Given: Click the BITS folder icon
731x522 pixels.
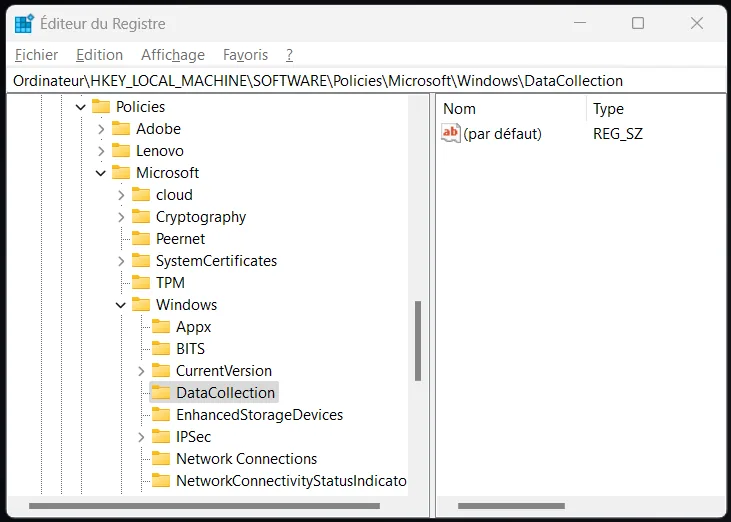Looking at the screenshot, I should [161, 349].
